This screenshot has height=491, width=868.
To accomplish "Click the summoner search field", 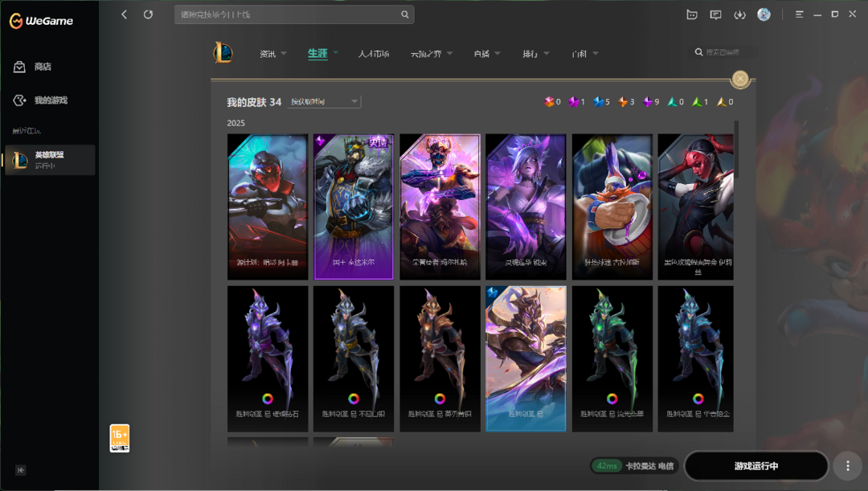I will [x=724, y=52].
